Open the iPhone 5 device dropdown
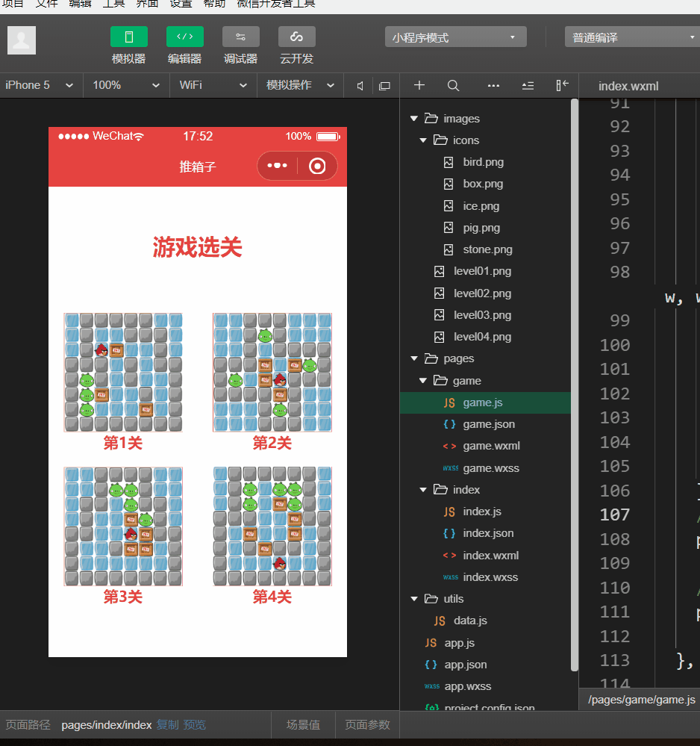 coord(40,86)
